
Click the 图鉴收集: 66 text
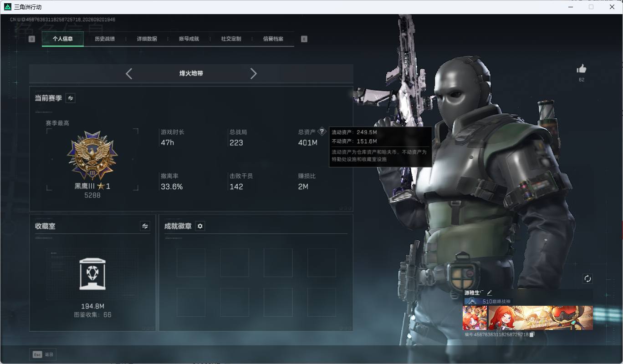(x=92, y=315)
